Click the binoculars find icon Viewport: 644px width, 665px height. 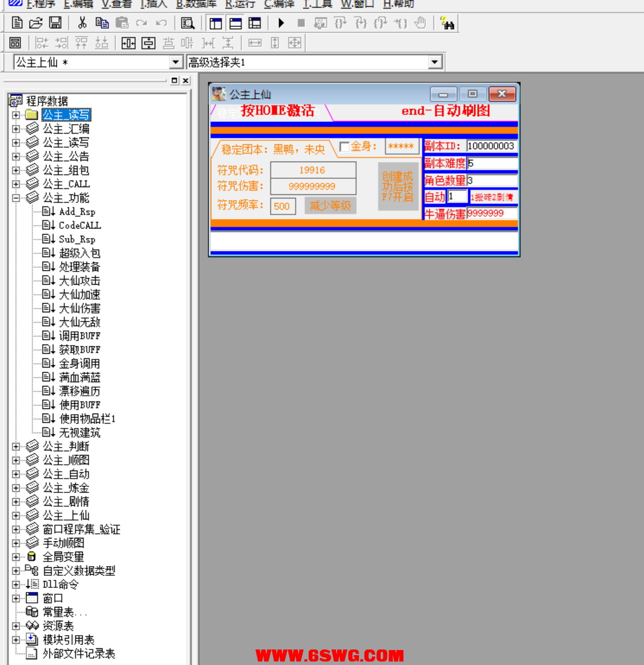(x=447, y=24)
